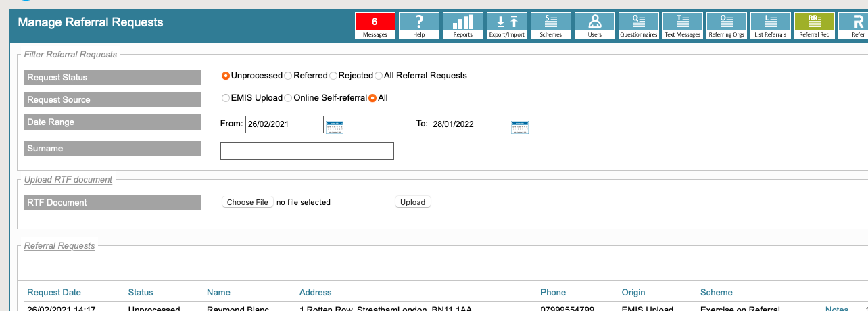Screen dimensions: 868x311
Task: Select Rejected request status
Action: pos(333,76)
